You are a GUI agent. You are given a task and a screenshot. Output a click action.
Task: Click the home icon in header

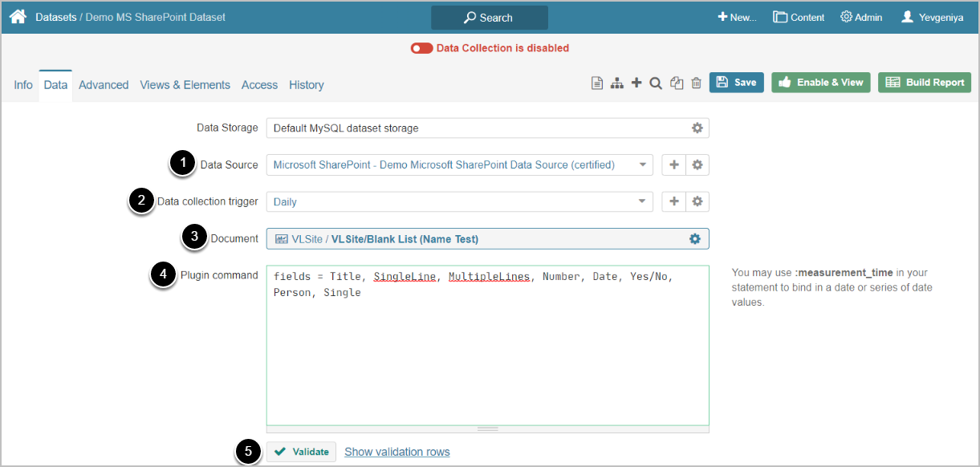tap(18, 17)
